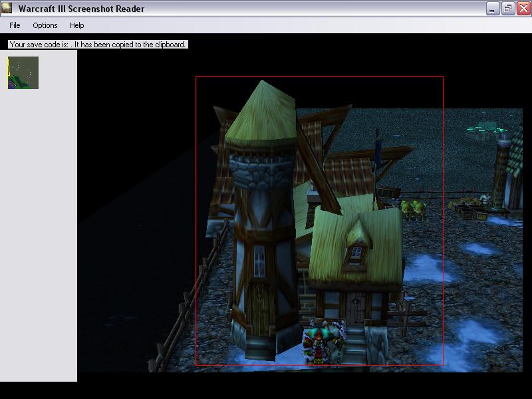Viewport: 532px width, 399px height.
Task: Click the glowing teal object in the upper right
Action: pyautogui.click(x=485, y=126)
